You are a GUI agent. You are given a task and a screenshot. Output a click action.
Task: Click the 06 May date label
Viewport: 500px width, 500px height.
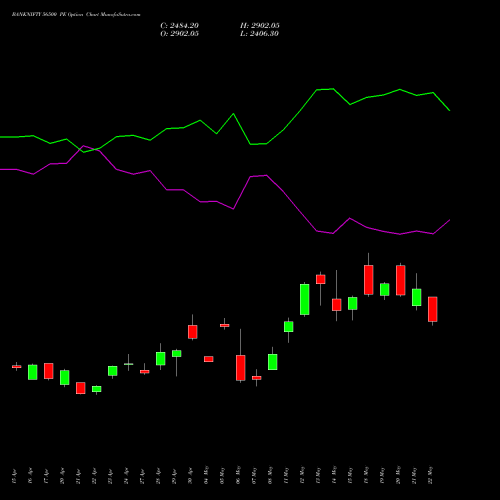[238, 475]
